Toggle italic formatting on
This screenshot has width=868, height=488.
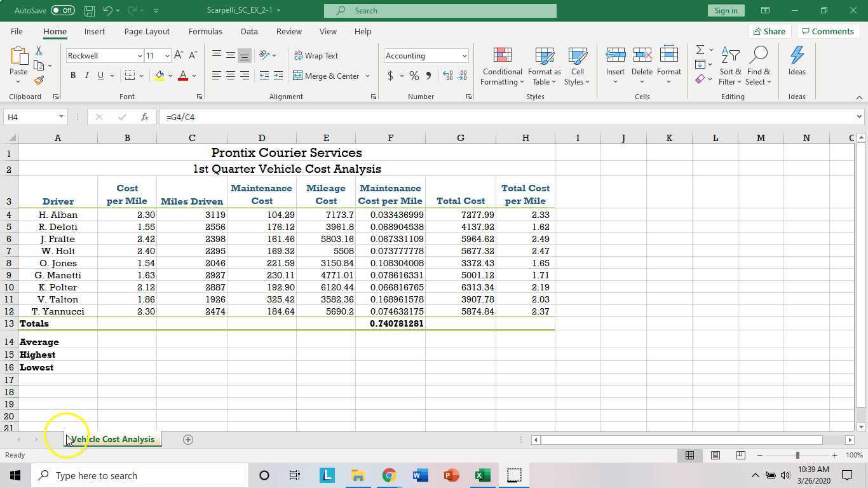point(87,75)
